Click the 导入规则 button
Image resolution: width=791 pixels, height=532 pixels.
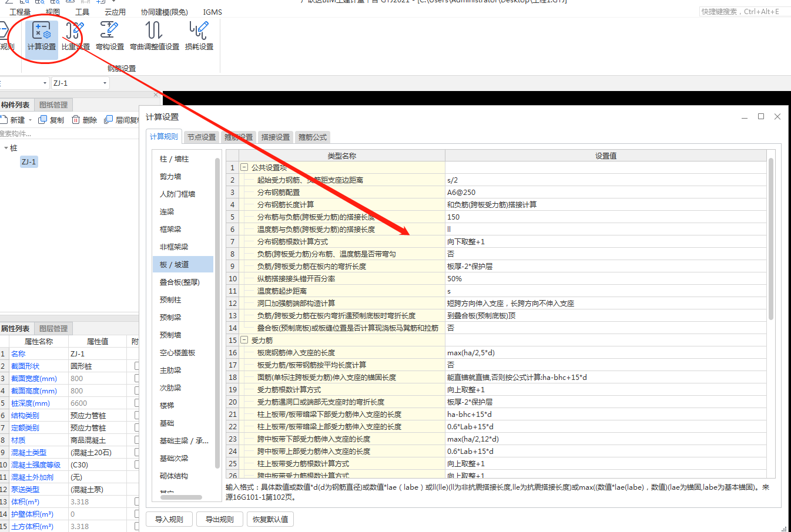(x=169, y=519)
